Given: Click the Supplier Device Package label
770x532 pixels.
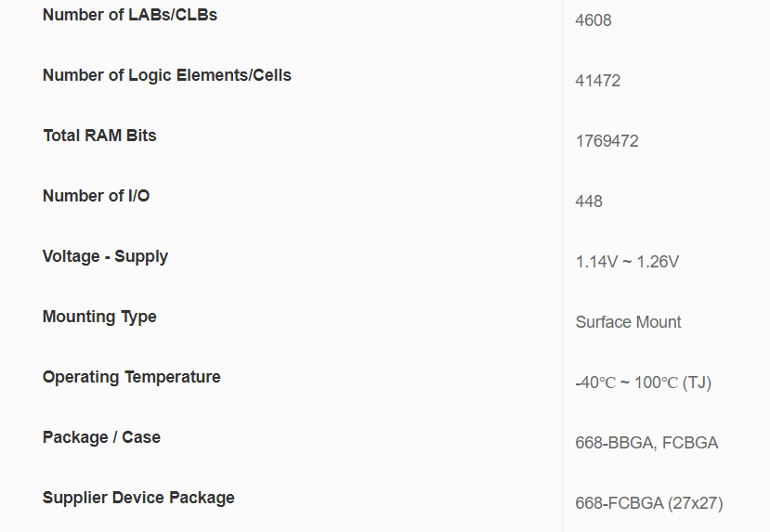Looking at the screenshot, I should coord(138,498).
